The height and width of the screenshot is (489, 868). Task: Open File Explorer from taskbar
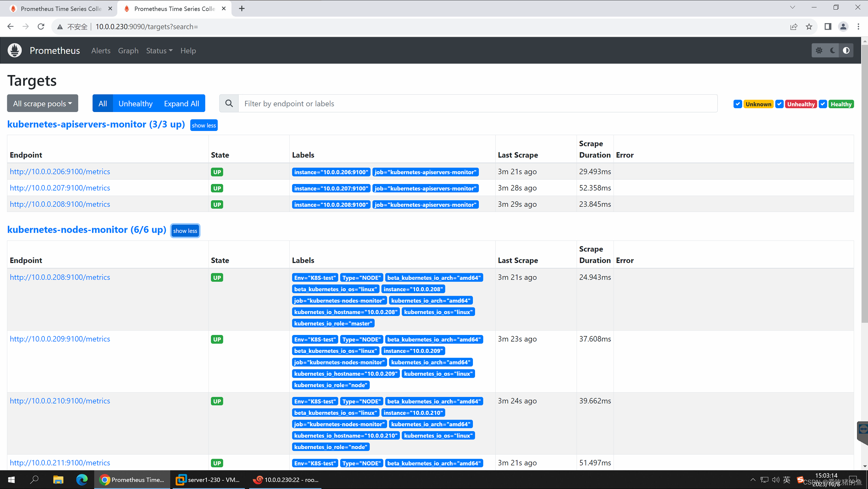click(x=58, y=479)
